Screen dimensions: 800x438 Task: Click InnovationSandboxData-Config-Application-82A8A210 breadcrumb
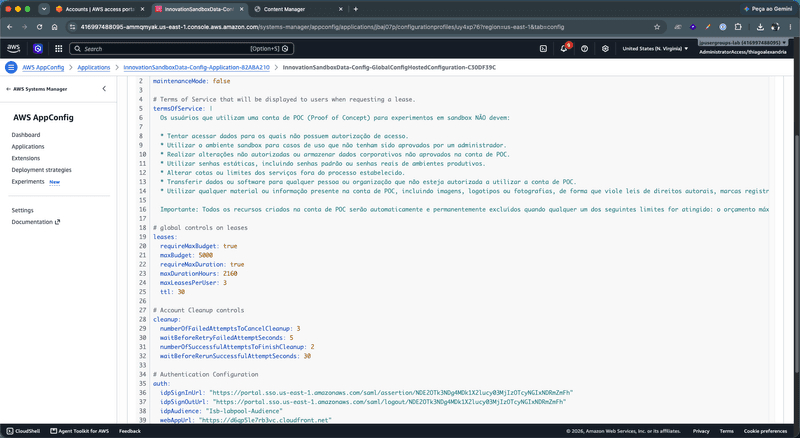click(x=196, y=67)
